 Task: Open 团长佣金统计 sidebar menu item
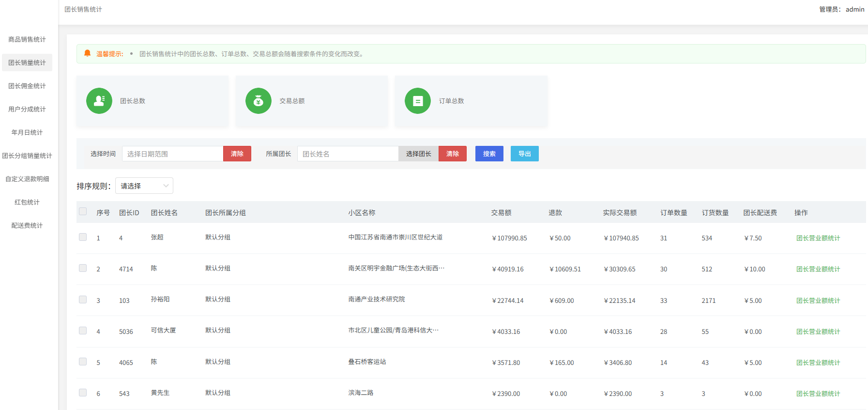[27, 86]
